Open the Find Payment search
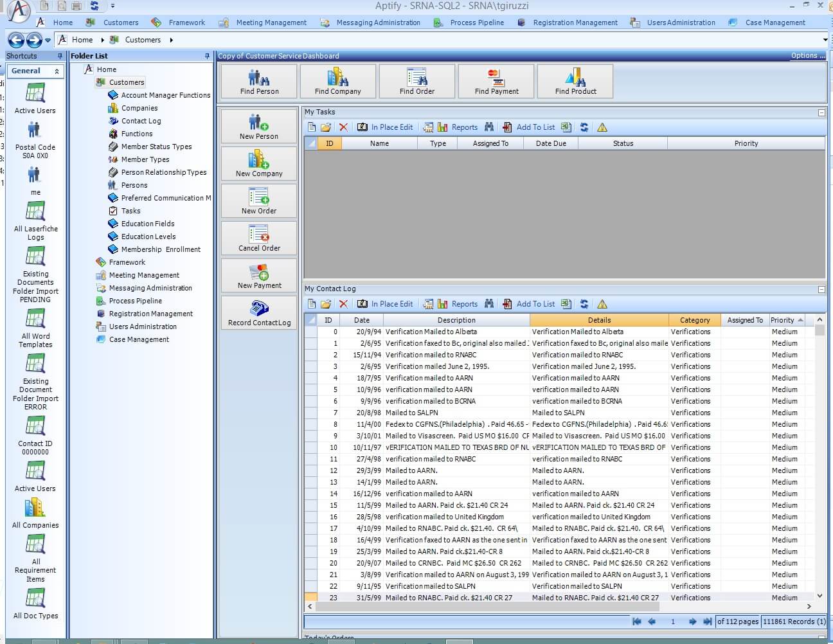 496,81
